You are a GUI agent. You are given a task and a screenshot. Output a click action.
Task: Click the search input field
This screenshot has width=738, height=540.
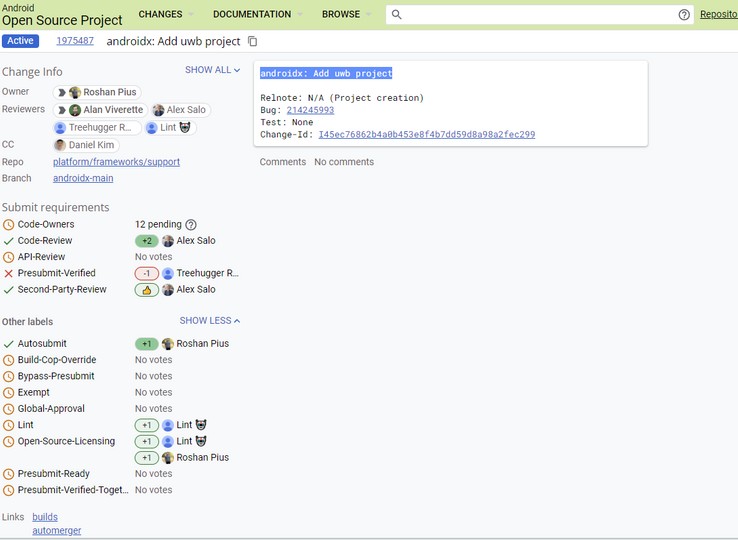point(539,15)
